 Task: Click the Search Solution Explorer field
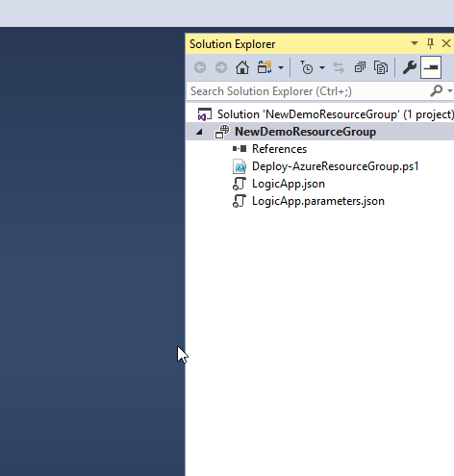click(x=309, y=91)
